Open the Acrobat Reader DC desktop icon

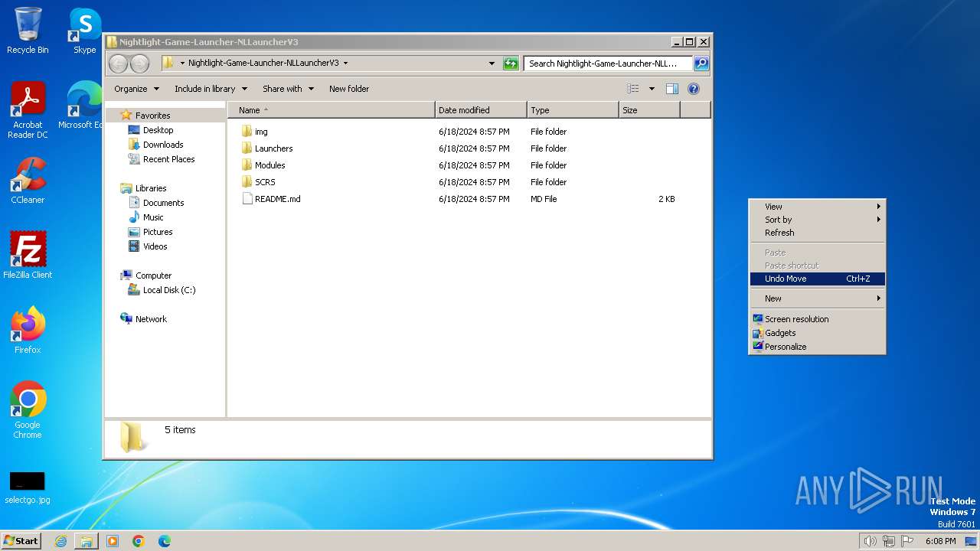coord(28,110)
